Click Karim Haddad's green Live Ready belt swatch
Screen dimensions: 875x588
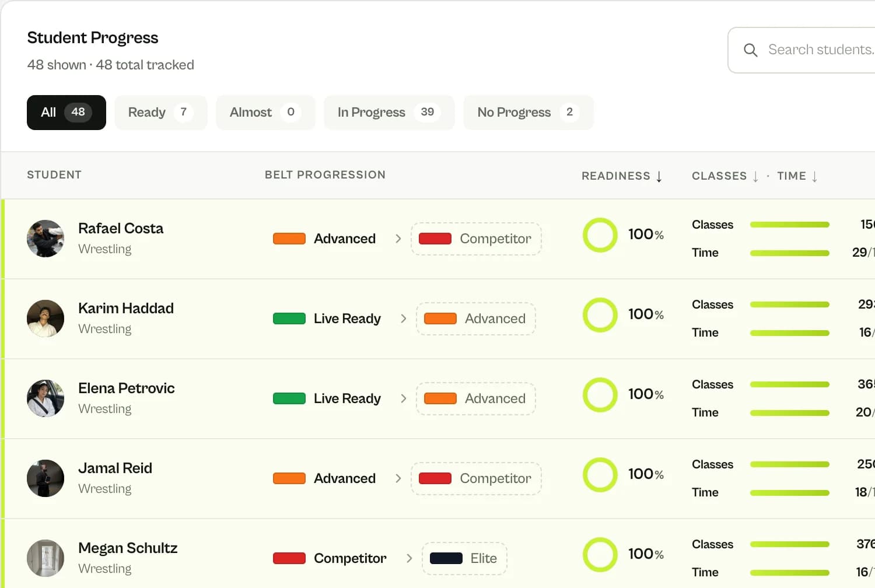coord(289,318)
